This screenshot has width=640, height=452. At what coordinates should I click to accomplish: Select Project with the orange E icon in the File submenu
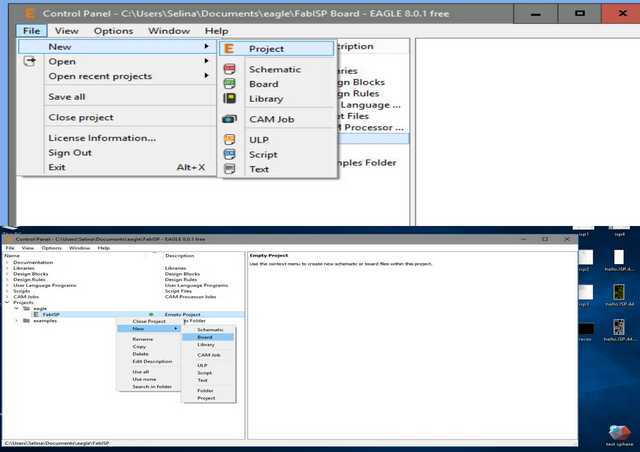[277, 49]
